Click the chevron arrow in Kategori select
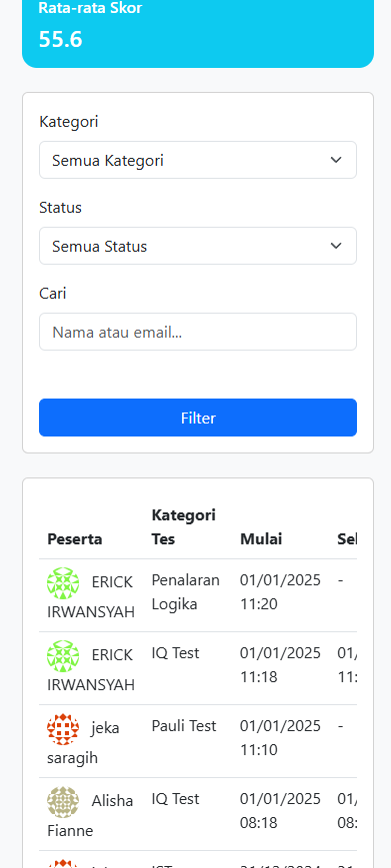Viewport: 391px width, 868px height. click(336, 160)
